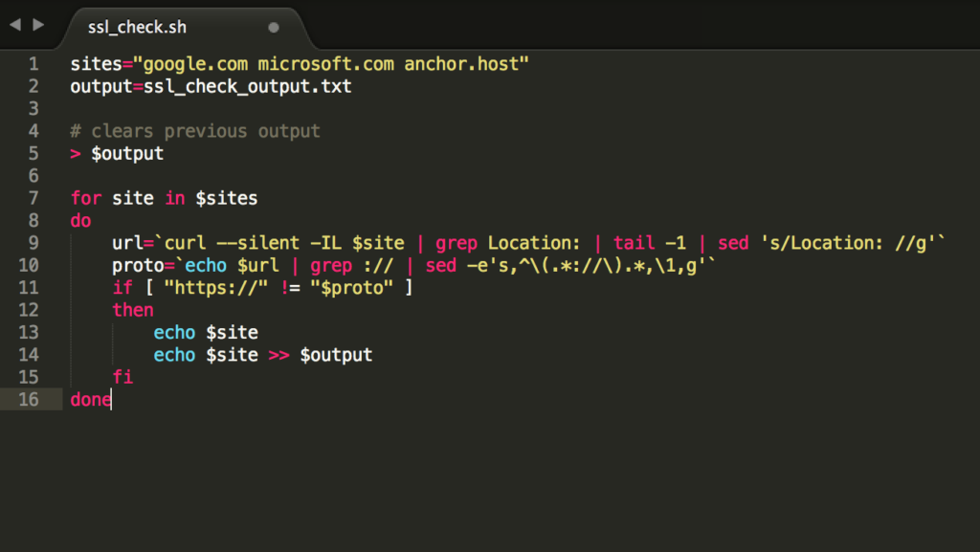Place cursor on "curl" in line 9

point(186,243)
